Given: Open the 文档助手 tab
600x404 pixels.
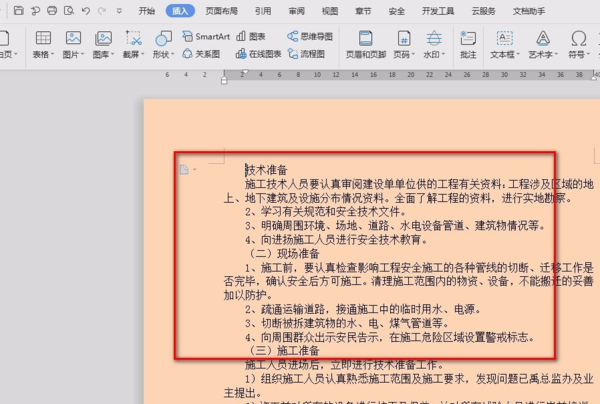Looking at the screenshot, I should click(530, 11).
